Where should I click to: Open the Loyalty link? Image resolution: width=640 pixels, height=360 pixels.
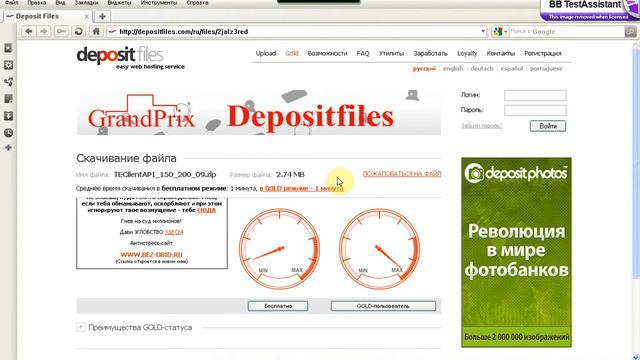467,53
